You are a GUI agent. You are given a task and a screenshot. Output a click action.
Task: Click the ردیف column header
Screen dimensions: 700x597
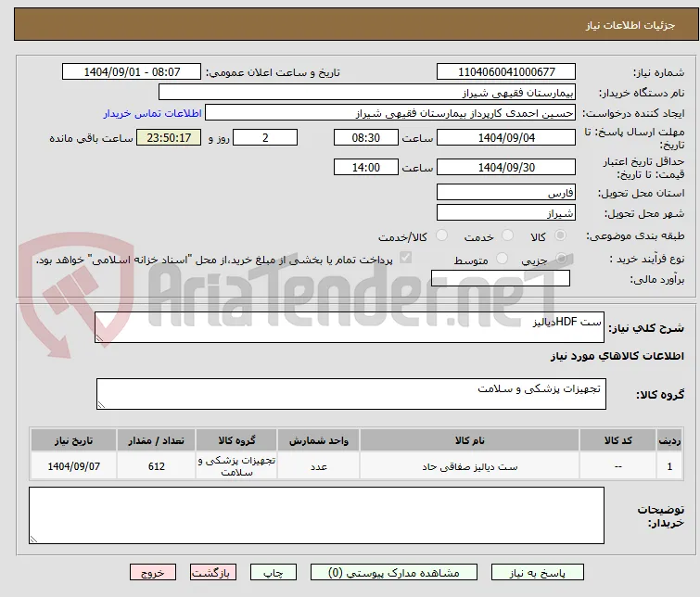pos(669,440)
